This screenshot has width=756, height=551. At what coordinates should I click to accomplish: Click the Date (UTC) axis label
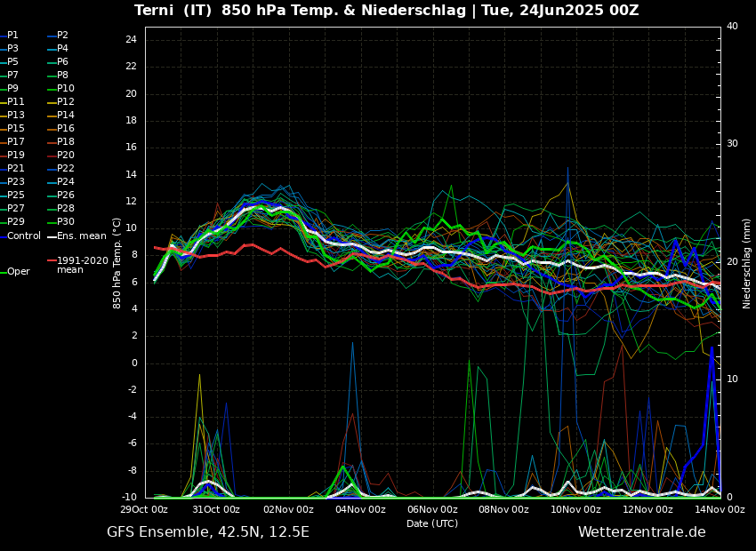pyautogui.click(x=432, y=523)
